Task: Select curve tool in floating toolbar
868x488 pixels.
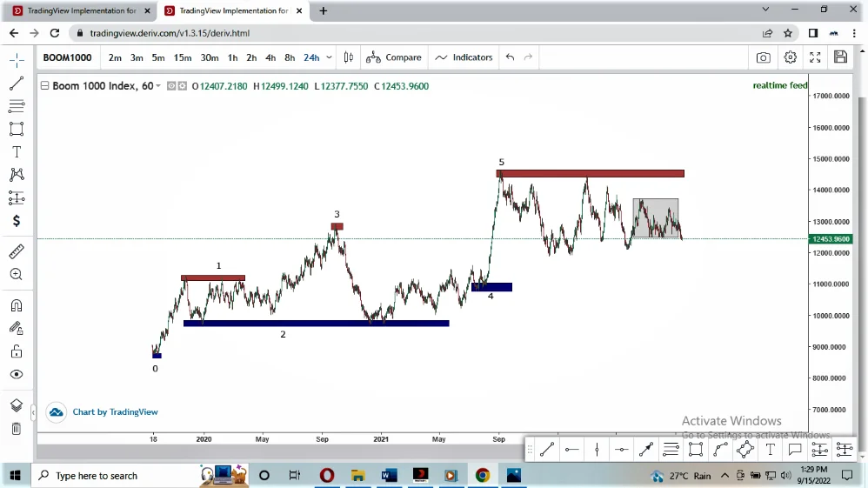Action: point(721,450)
